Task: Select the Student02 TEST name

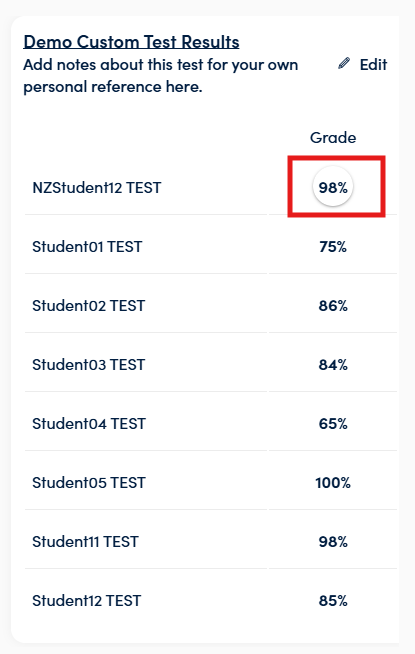Action: coord(89,306)
